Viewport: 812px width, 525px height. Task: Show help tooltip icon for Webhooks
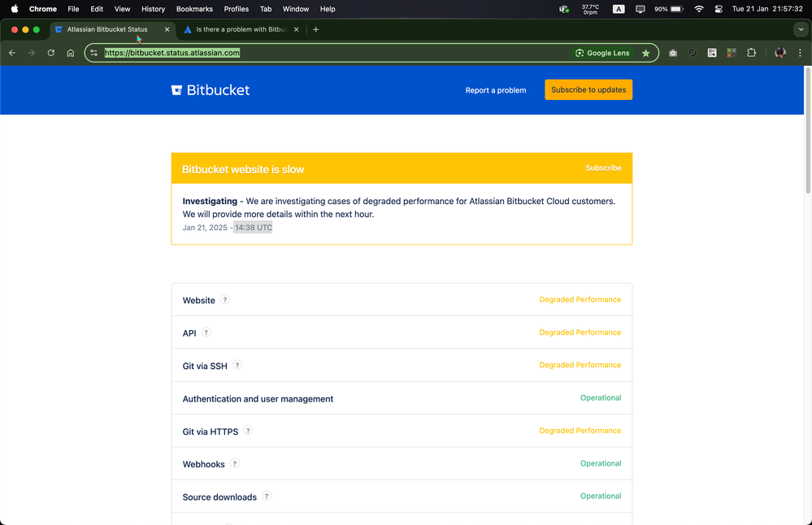(235, 463)
